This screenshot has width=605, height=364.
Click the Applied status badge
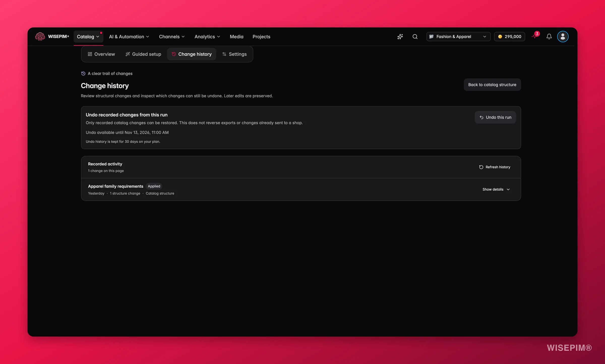click(154, 186)
